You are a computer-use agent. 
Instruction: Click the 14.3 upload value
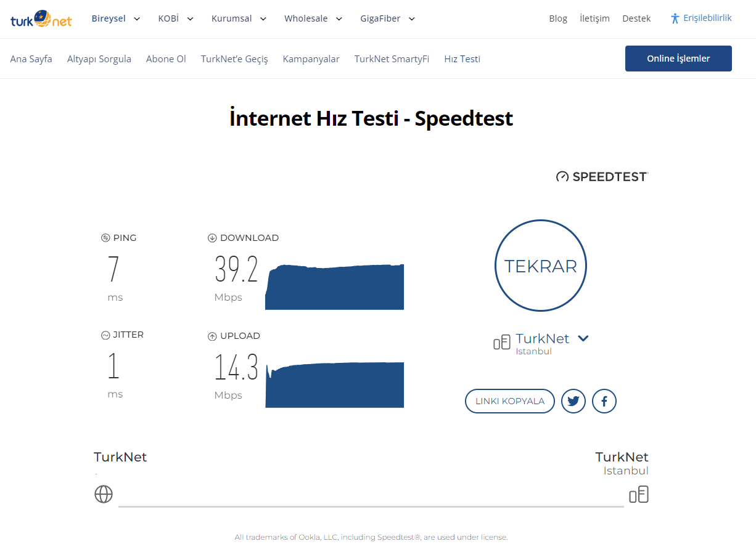pos(236,367)
